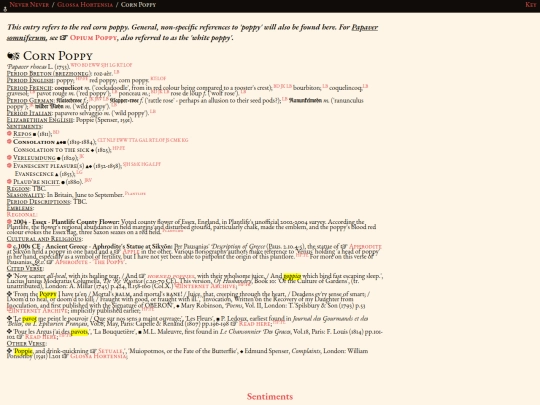
Task: Click the red flower bullet beside Repos
Action: (9, 133)
